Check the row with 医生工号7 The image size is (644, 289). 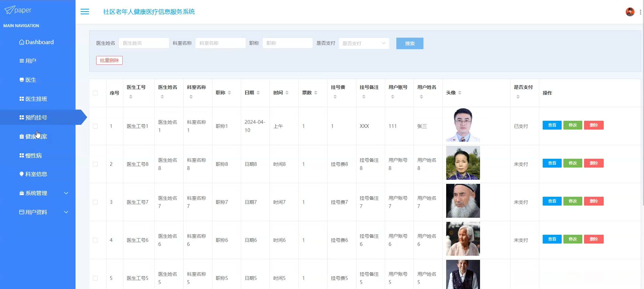pyautogui.click(x=95, y=202)
